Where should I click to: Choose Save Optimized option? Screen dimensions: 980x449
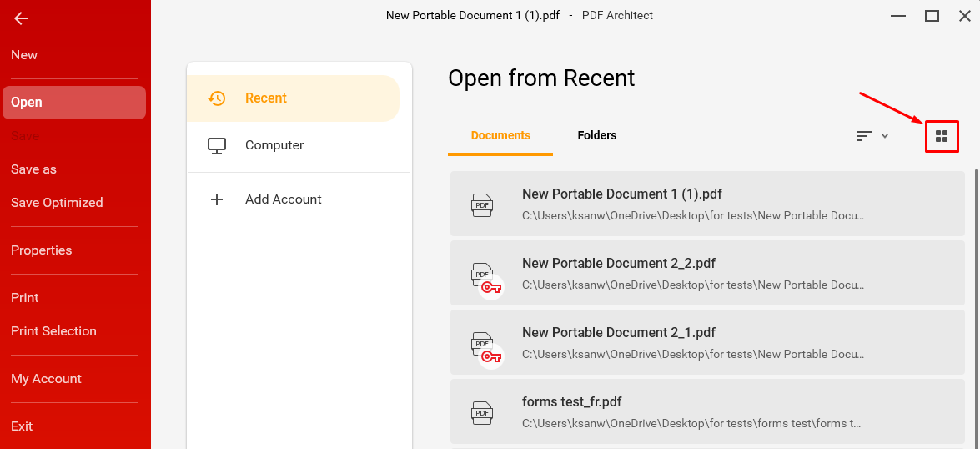tap(57, 203)
